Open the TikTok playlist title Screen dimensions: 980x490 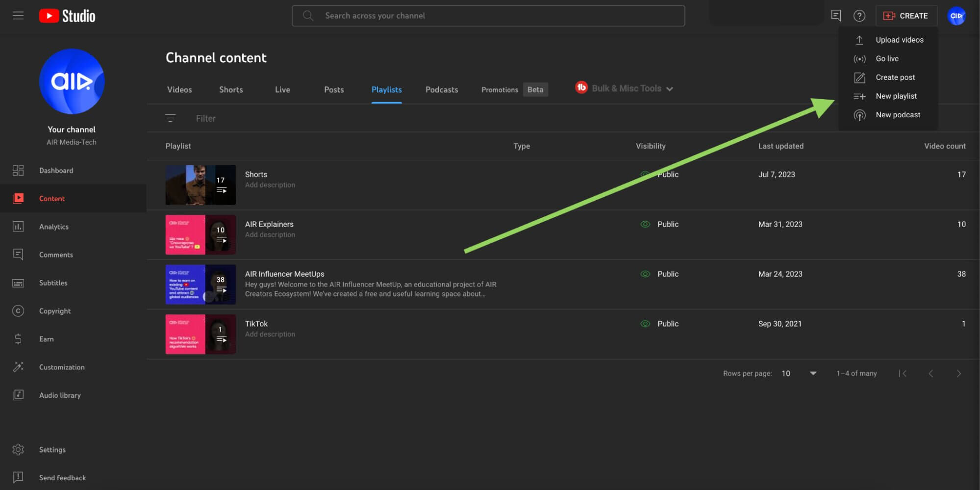point(256,324)
